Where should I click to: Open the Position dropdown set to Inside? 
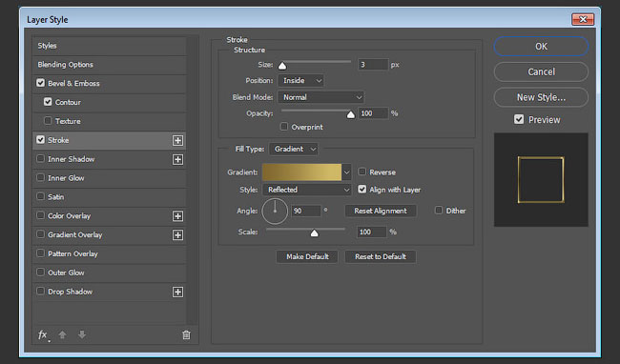[x=300, y=81]
